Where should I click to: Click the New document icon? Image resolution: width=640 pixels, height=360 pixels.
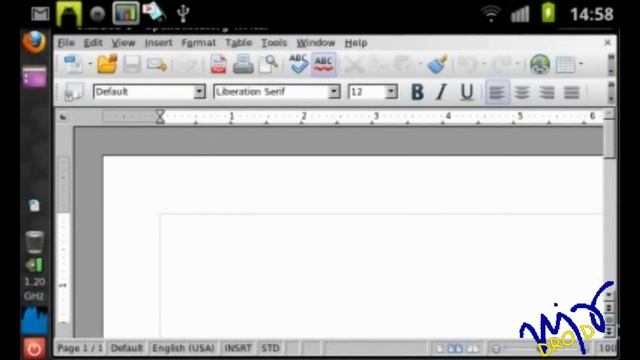[x=73, y=64]
